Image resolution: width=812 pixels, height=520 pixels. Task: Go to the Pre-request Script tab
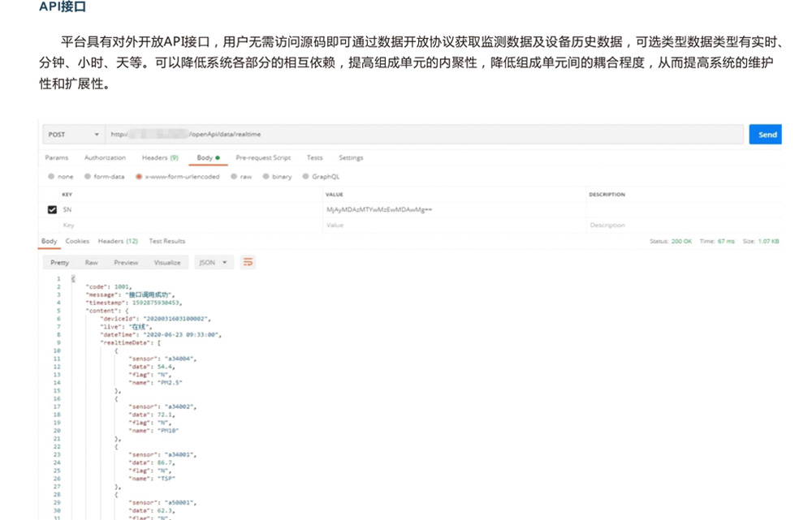(x=263, y=157)
